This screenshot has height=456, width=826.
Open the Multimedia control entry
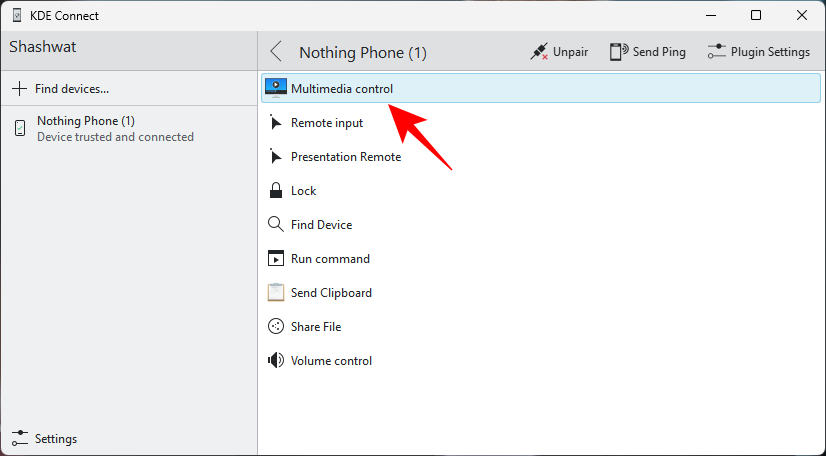coord(342,89)
